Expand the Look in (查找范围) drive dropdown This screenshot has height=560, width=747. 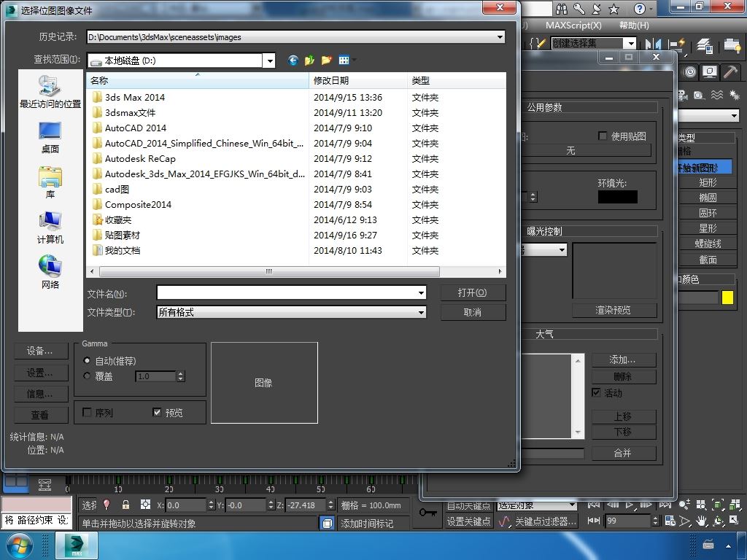click(x=270, y=61)
